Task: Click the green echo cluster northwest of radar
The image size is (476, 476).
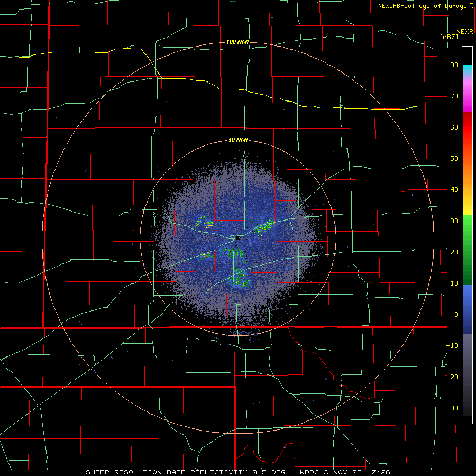Action: coord(205,223)
